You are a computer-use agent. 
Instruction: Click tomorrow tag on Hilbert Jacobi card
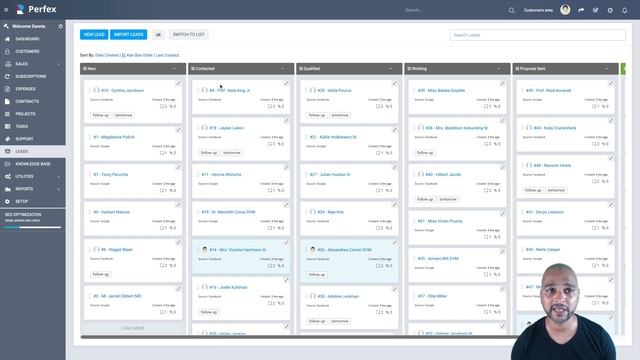[448, 200]
